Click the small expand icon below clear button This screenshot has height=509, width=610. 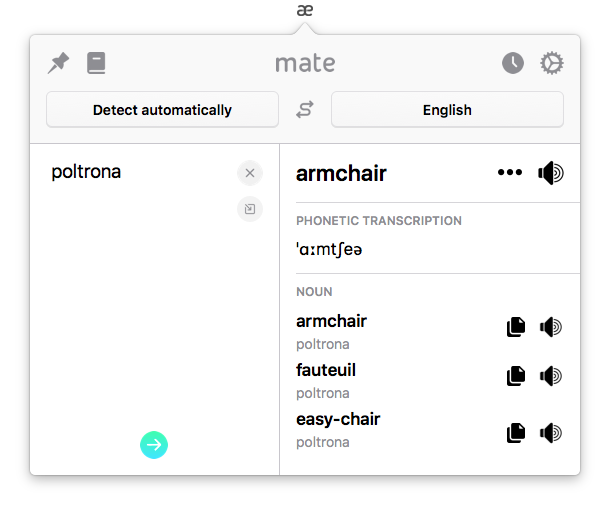click(250, 209)
